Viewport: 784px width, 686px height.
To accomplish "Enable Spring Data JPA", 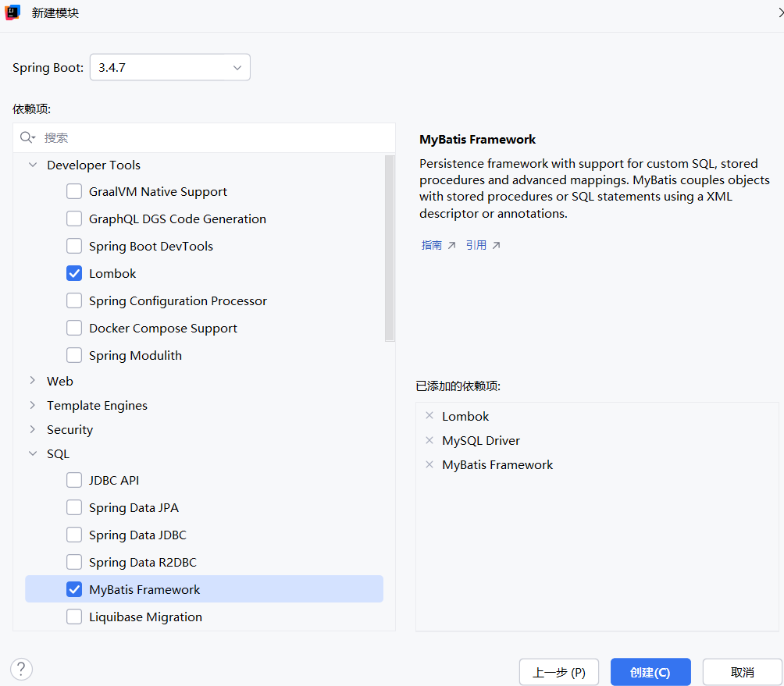I will (x=74, y=507).
